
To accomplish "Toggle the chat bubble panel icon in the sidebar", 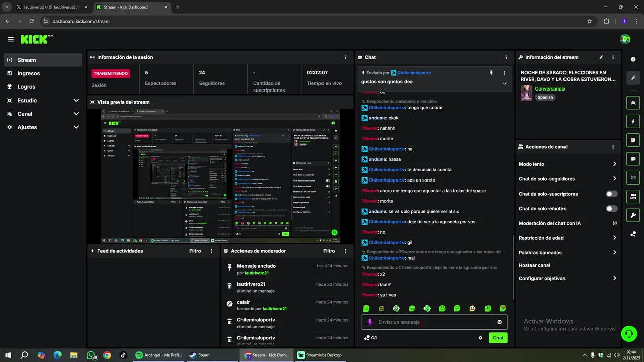I will pyautogui.click(x=633, y=159).
